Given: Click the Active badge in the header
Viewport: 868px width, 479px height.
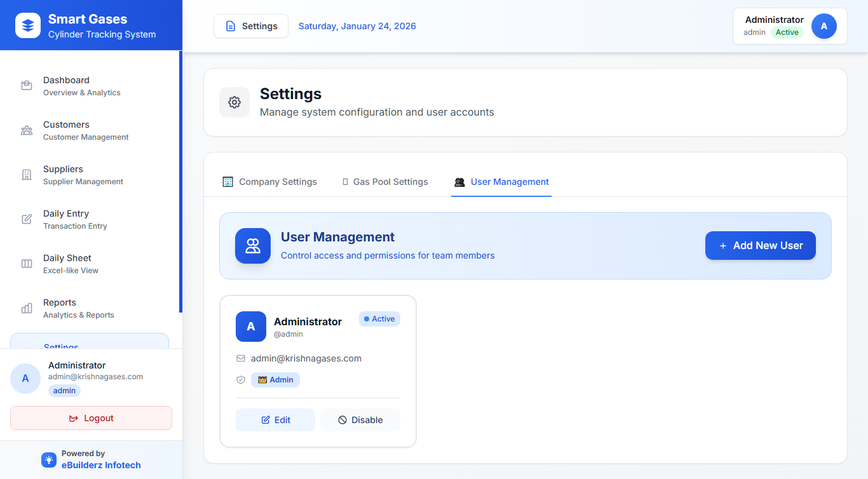Looking at the screenshot, I should (787, 32).
